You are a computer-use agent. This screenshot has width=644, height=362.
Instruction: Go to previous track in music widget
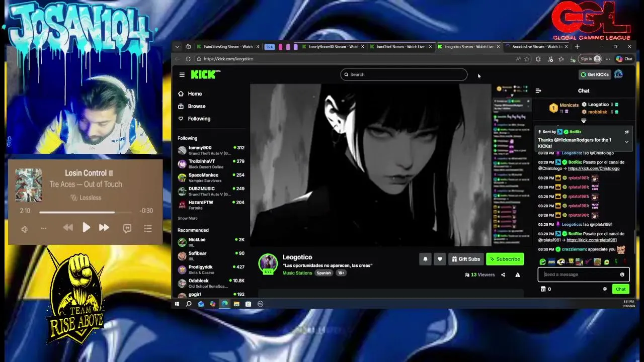[x=68, y=228]
